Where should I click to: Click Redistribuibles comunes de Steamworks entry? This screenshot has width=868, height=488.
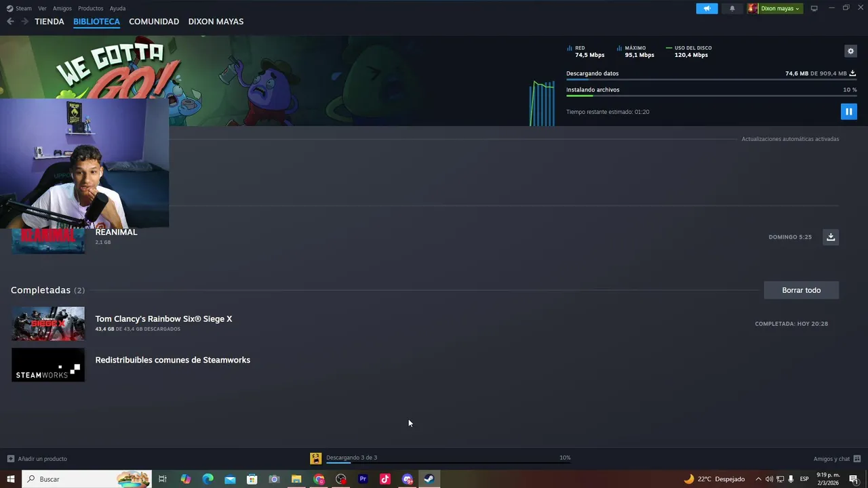tap(172, 360)
